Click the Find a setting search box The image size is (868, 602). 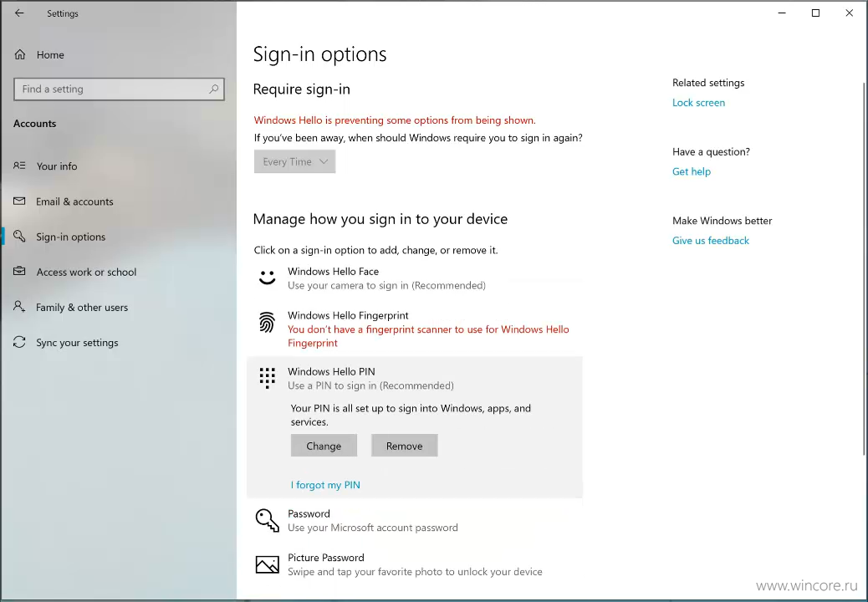(x=119, y=89)
